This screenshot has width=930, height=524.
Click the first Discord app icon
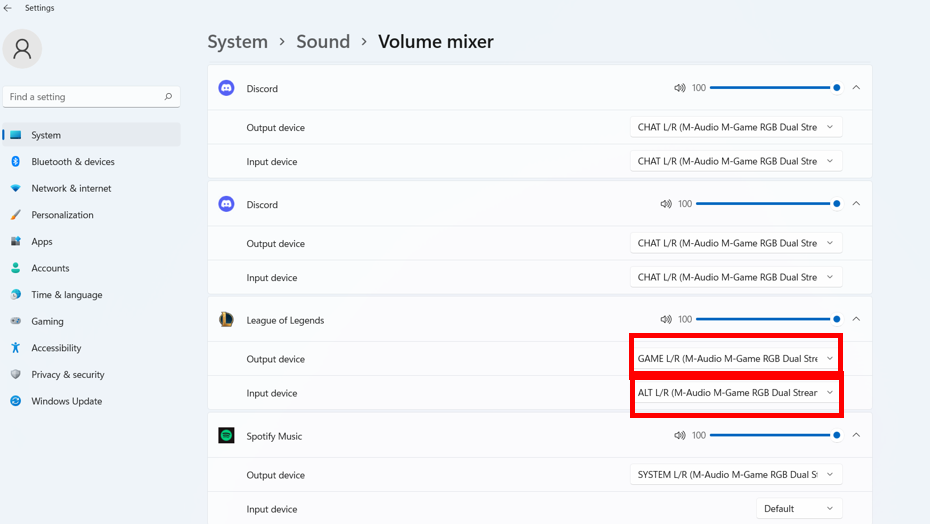pyautogui.click(x=226, y=88)
